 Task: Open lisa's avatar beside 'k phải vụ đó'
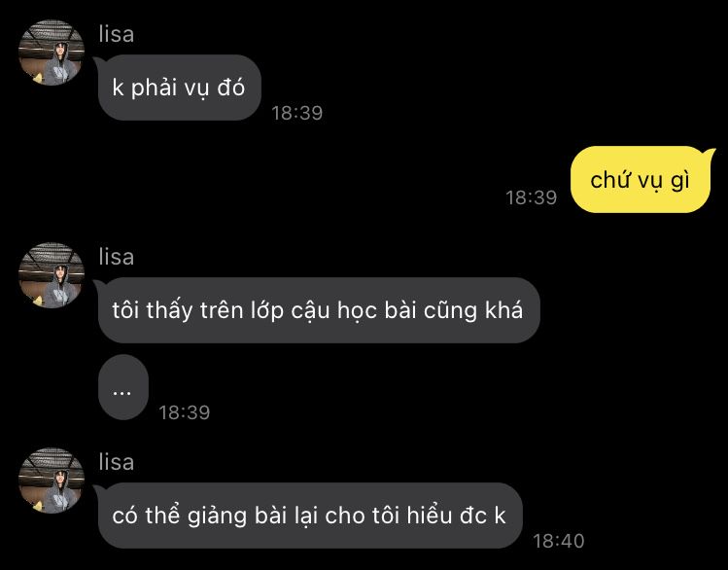(x=52, y=53)
